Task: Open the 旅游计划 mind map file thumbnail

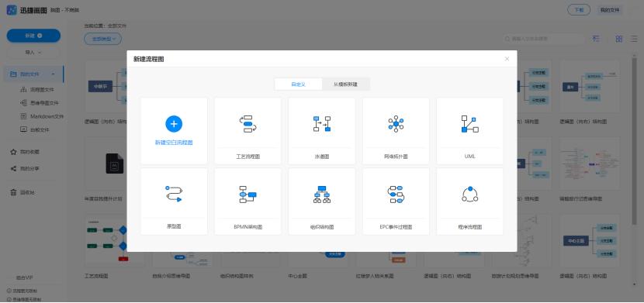Action: (521, 242)
